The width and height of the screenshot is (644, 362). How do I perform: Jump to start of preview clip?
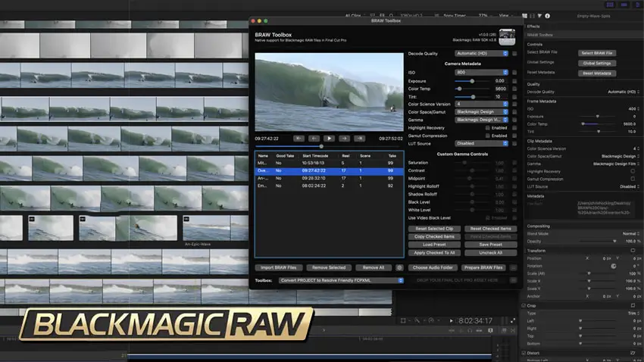tap(299, 139)
